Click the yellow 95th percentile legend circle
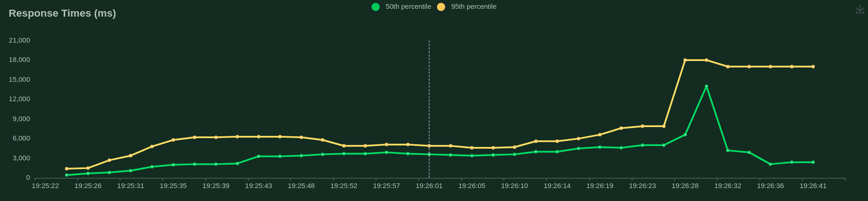 tap(441, 7)
